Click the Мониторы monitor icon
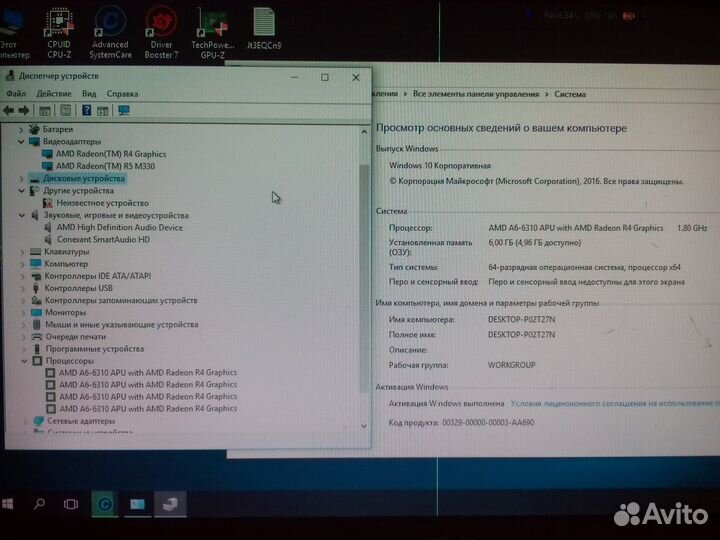 click(x=36, y=312)
